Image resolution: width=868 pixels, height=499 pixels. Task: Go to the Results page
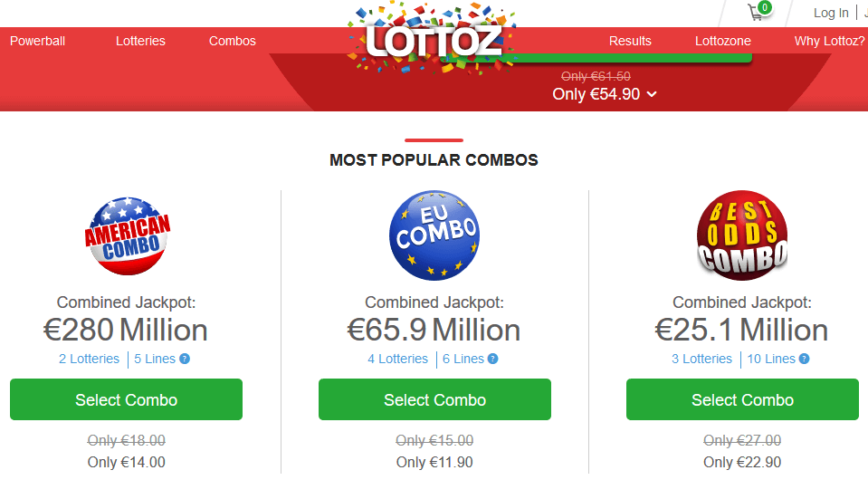click(630, 41)
